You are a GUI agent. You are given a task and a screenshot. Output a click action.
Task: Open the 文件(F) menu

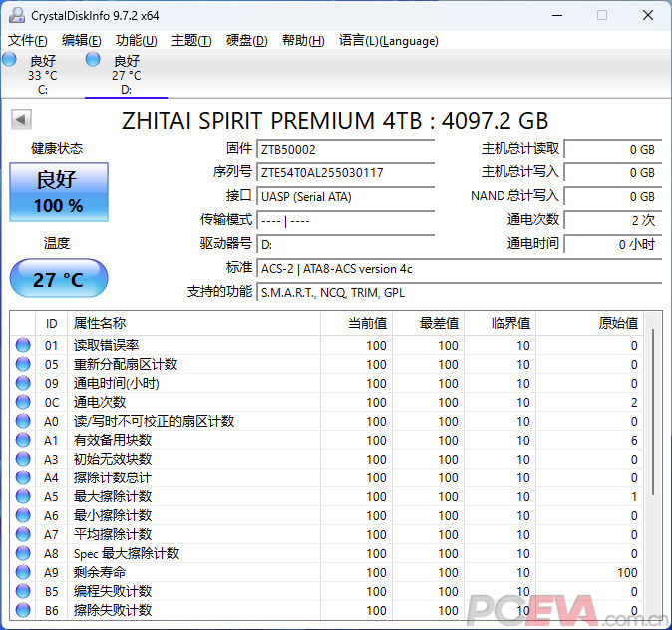tap(28, 41)
